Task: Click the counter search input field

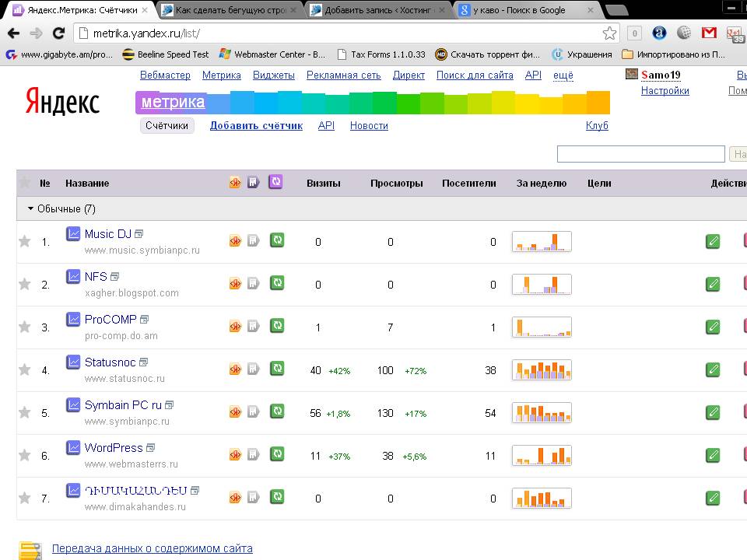Action: coord(640,154)
